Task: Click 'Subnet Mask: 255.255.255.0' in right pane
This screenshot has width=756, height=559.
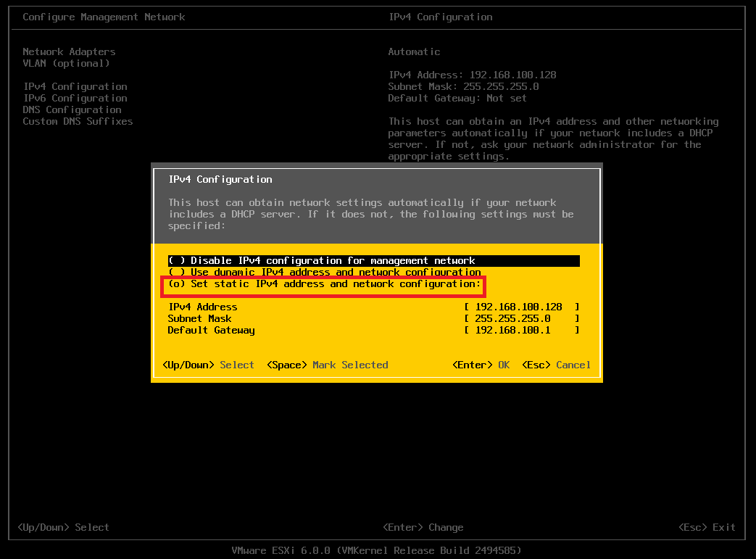Action: [463, 86]
